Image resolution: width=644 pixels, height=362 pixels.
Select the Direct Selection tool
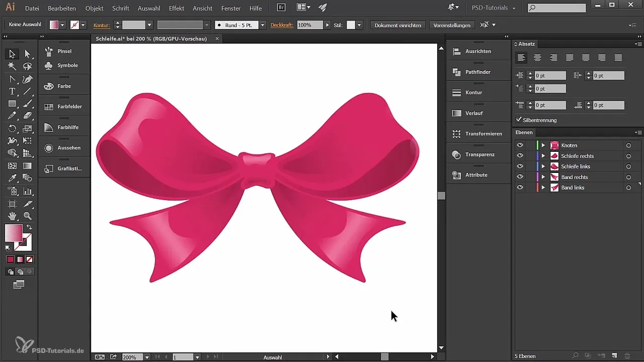pyautogui.click(x=28, y=54)
